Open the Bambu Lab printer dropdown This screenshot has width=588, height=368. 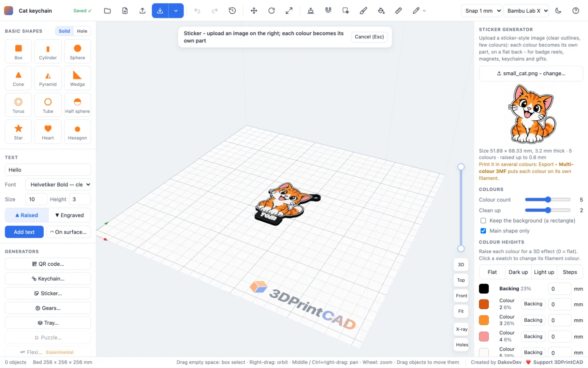pos(526,11)
